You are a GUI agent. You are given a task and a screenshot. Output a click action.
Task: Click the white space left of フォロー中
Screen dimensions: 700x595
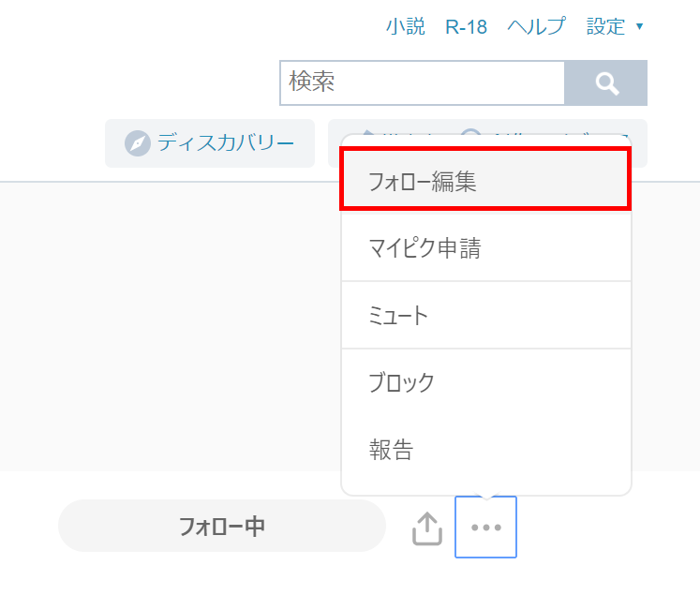click(28, 527)
